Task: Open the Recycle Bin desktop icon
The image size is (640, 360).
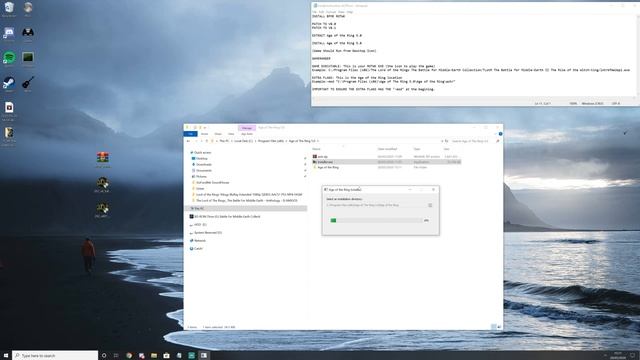Action: [x=9, y=8]
